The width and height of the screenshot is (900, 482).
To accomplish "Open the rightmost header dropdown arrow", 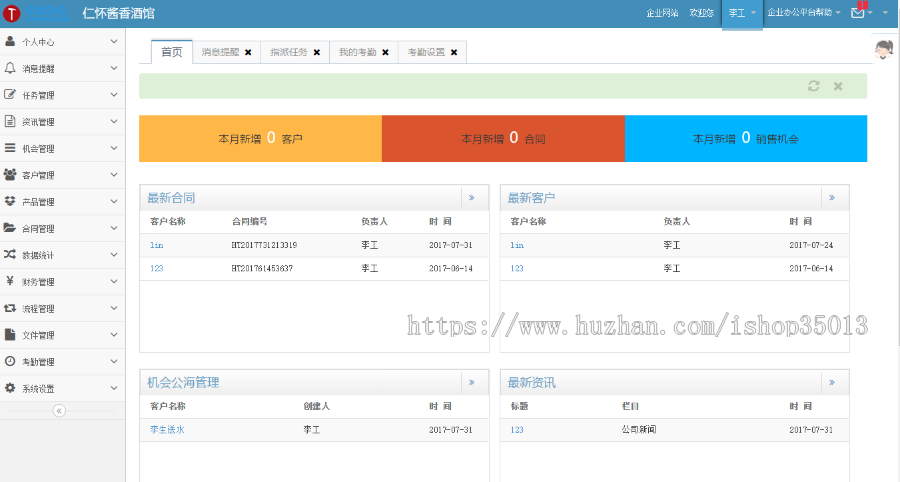I will click(x=885, y=13).
